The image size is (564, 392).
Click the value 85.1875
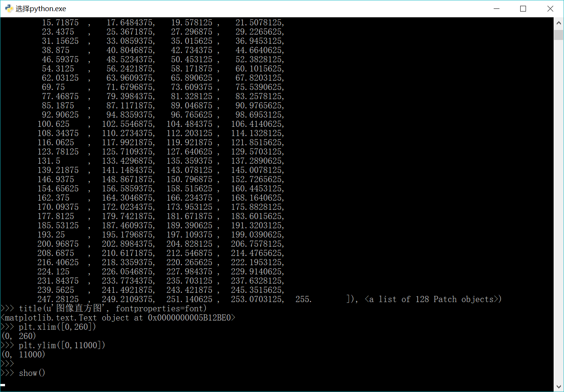click(58, 105)
